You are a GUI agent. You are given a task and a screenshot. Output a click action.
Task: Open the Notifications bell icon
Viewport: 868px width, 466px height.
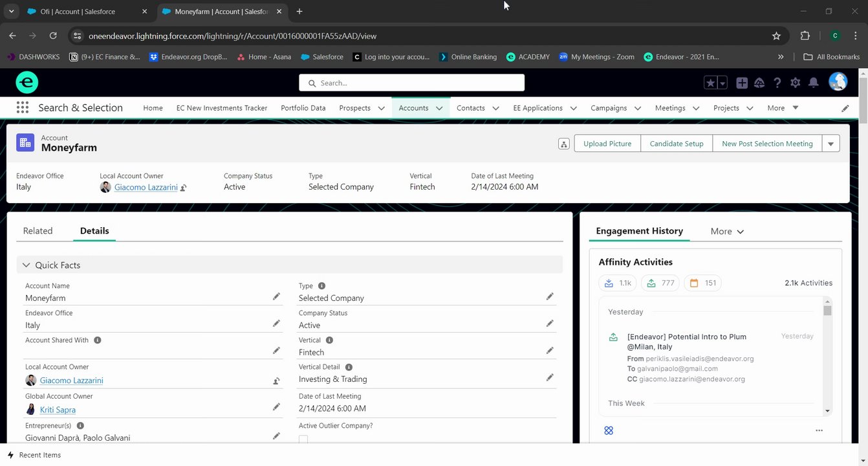tap(814, 83)
